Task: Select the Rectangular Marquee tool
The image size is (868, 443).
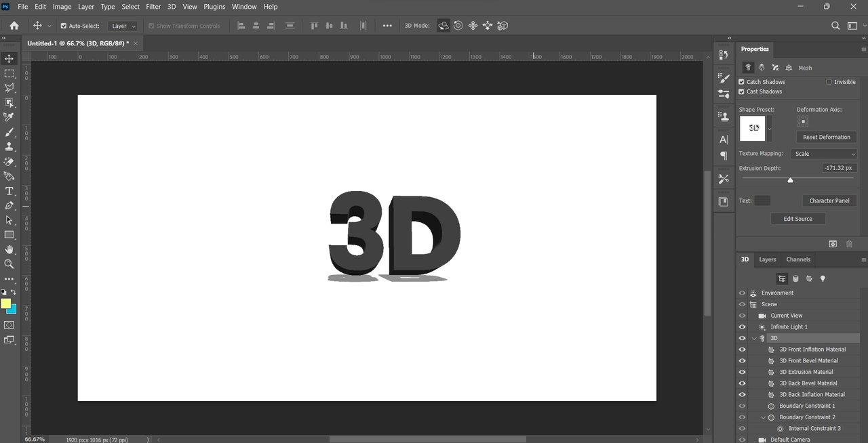Action: 9,73
